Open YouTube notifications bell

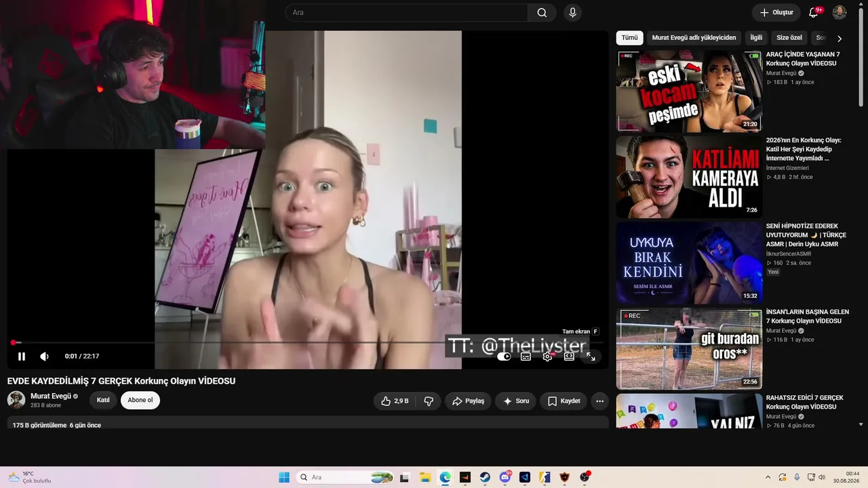tap(814, 12)
